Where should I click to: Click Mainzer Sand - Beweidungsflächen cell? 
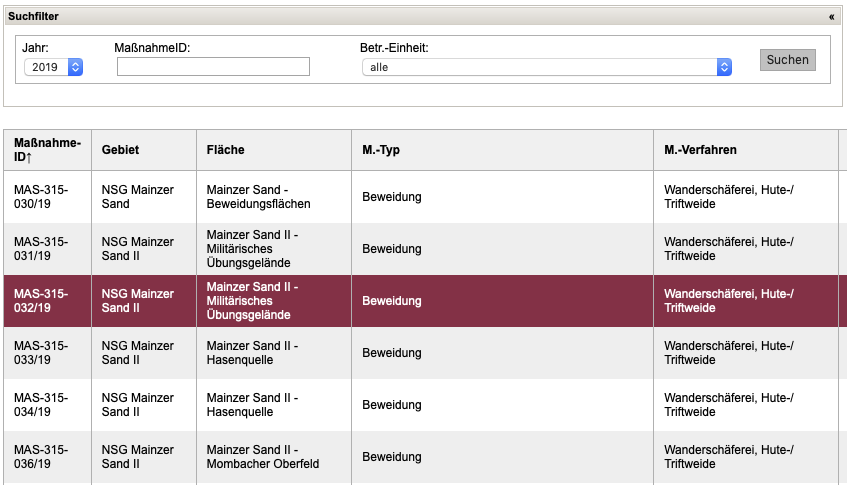[258, 196]
